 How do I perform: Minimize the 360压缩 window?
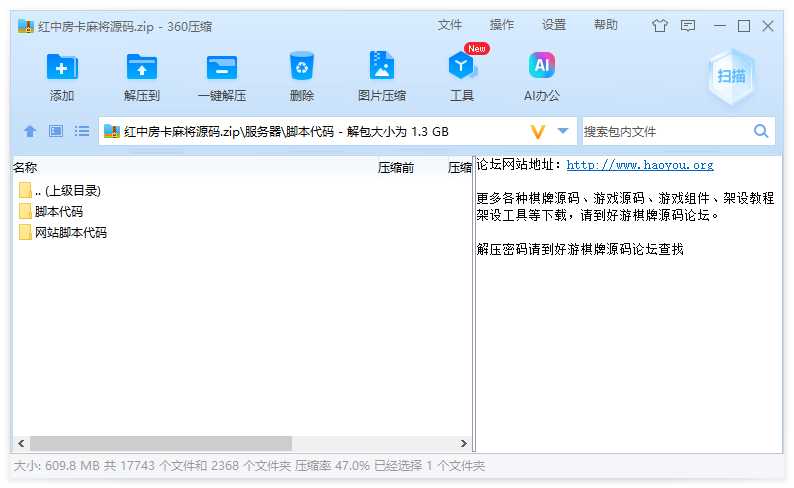pyautogui.click(x=720, y=26)
